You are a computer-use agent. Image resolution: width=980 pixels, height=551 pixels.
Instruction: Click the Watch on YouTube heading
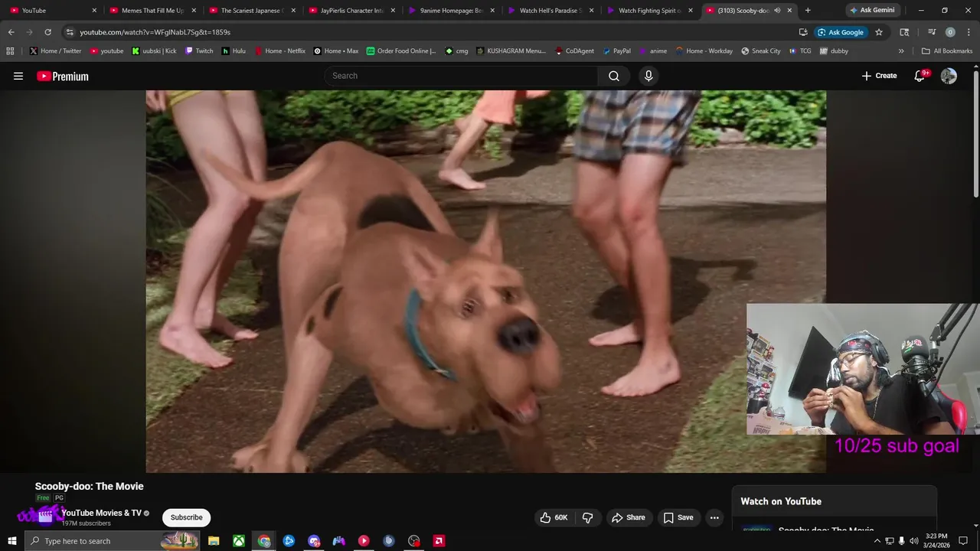pos(781,501)
